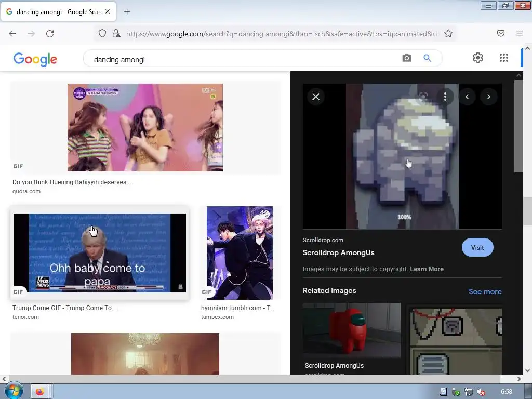Open the Google apps grid
The height and width of the screenshot is (399, 532).
click(504, 58)
